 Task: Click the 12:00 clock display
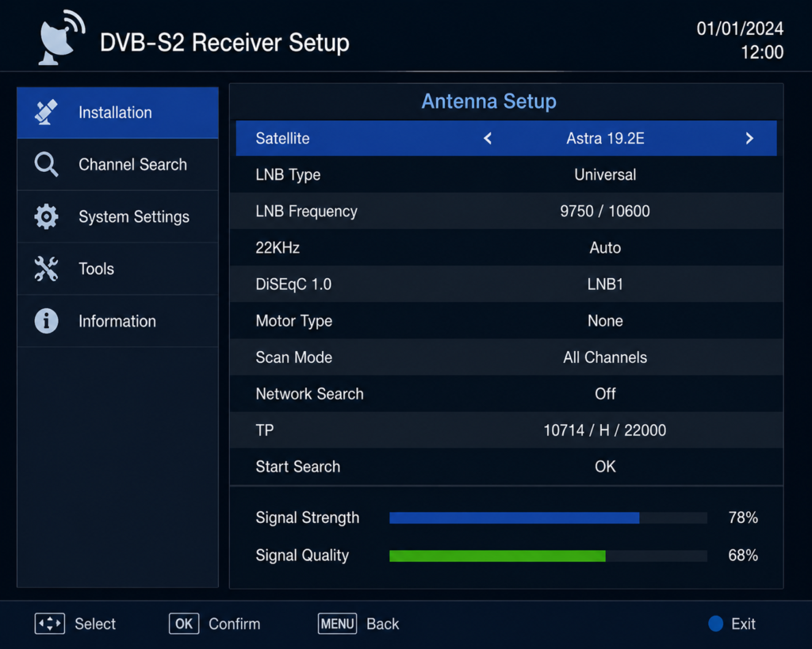click(x=762, y=52)
